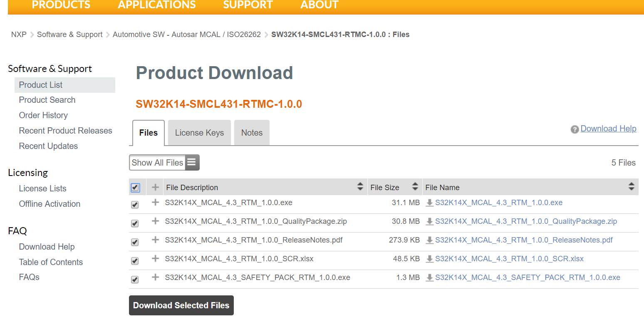Expand details for S32K14X_MCAL_4.3_RTM_1.0.0.exe row
Viewport: 644px width, 327px height.
coord(155,202)
